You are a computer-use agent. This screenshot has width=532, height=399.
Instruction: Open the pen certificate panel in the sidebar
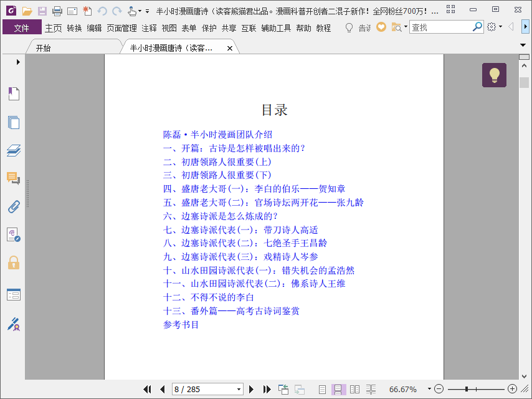(14, 324)
